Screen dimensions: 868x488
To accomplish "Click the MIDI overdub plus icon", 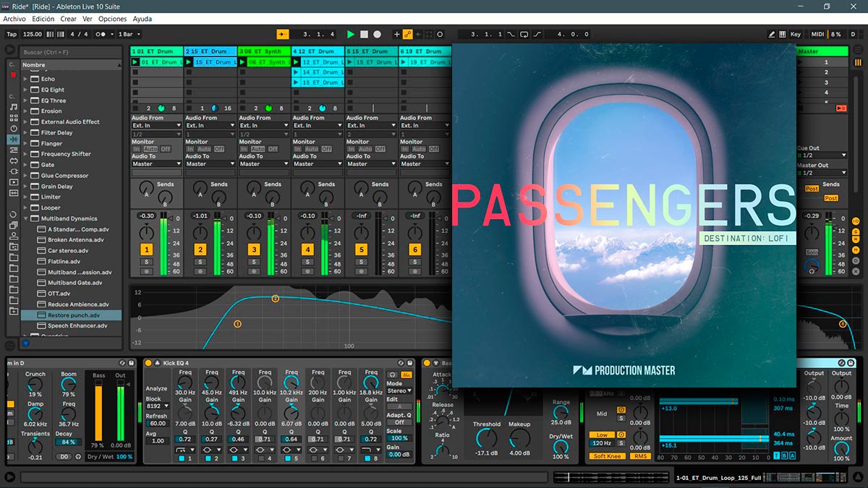I will tap(396, 34).
